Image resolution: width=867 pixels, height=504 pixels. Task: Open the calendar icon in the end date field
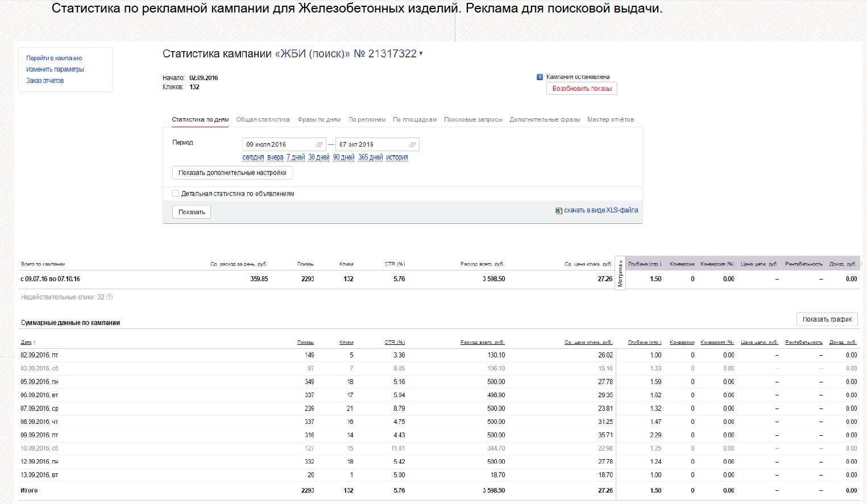pyautogui.click(x=413, y=144)
